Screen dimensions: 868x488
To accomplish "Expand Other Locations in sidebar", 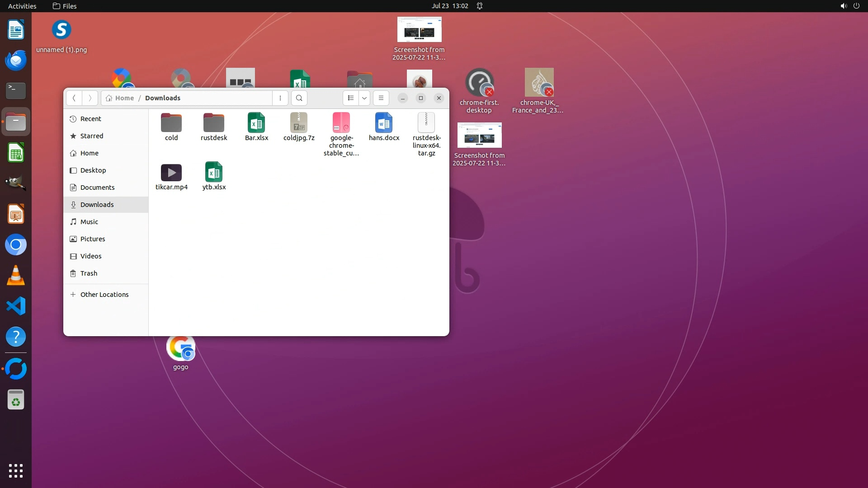I will point(104,295).
